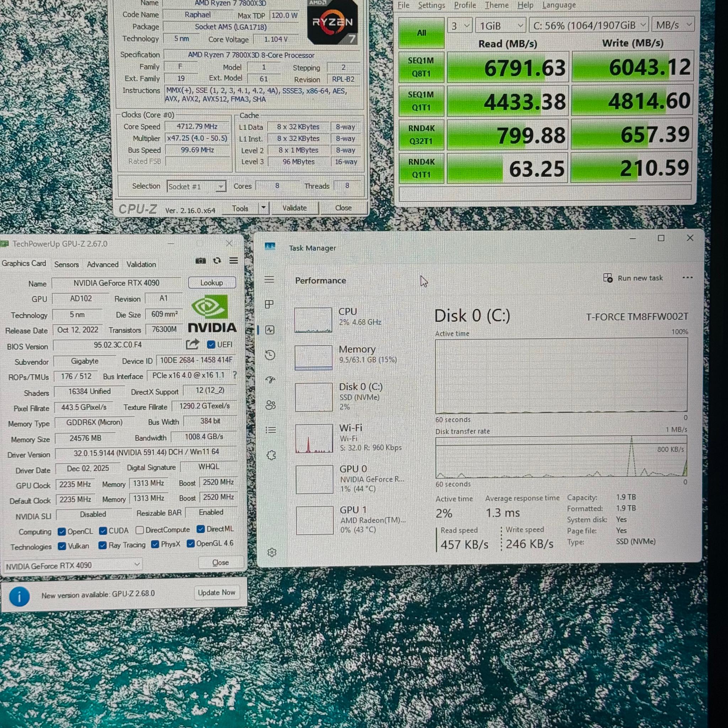Toggle the Vulkan checkbox
Screen dimensions: 728x728
(62, 546)
